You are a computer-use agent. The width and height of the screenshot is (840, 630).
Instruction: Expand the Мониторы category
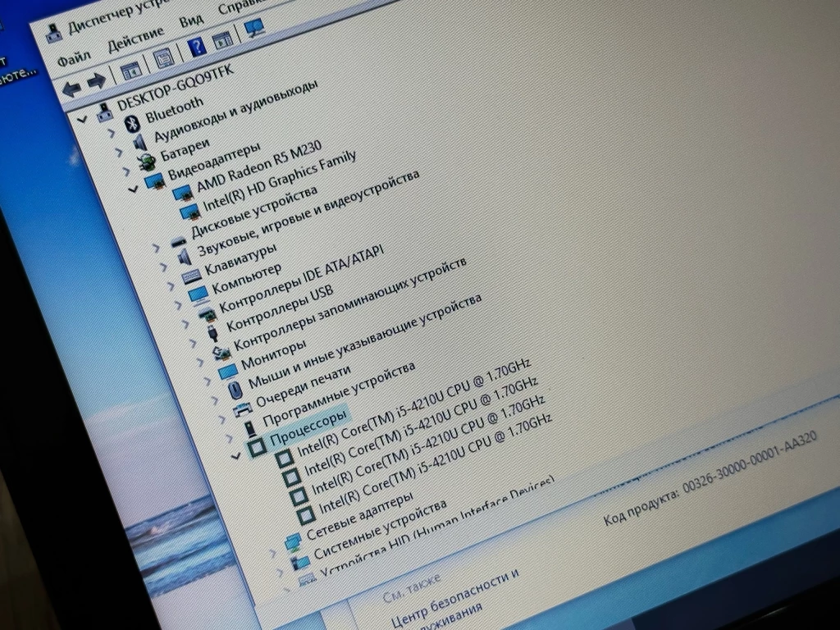coord(207,381)
